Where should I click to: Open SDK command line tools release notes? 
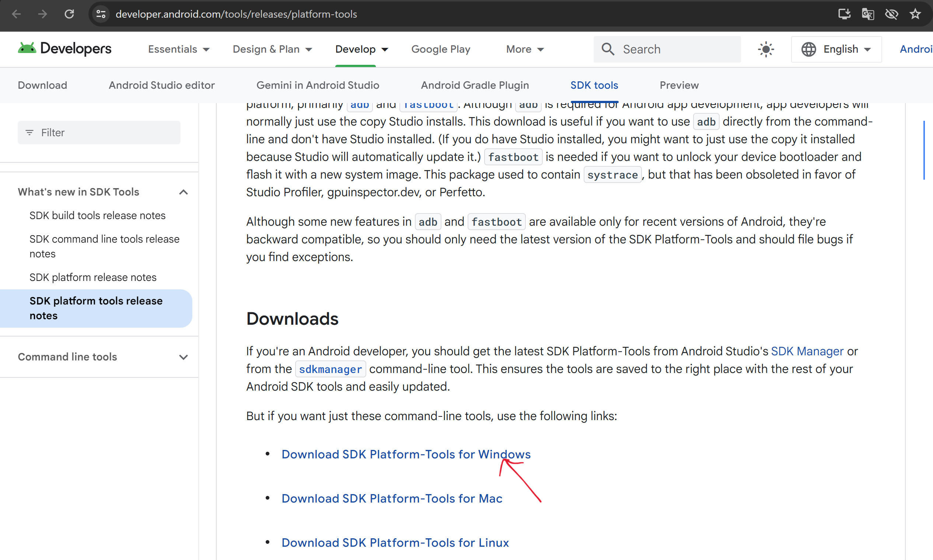pyautogui.click(x=105, y=246)
